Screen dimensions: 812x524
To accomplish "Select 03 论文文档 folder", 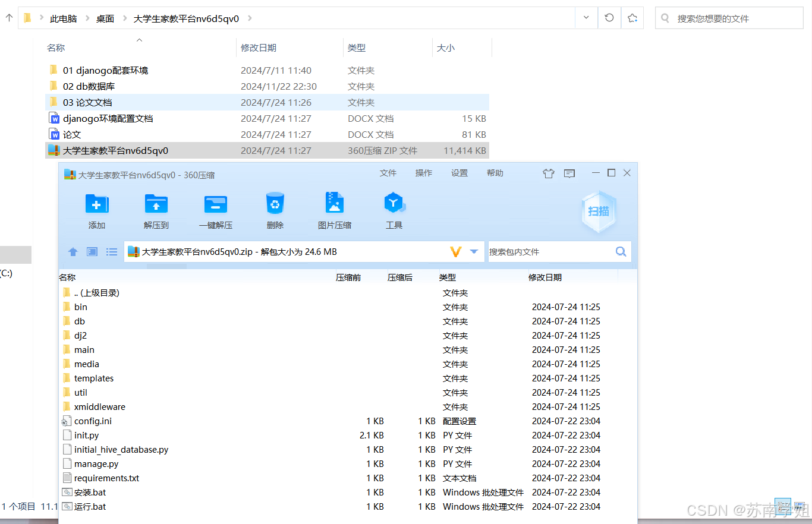I will click(267, 102).
